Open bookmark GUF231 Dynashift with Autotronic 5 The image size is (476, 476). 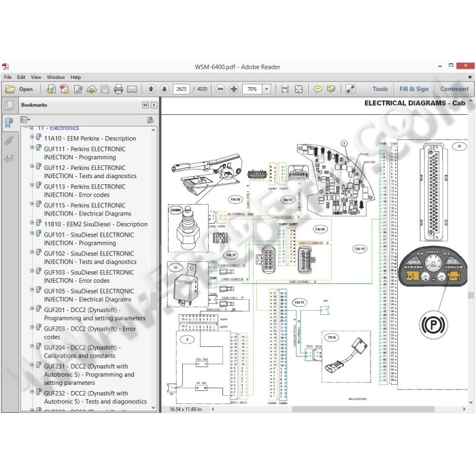click(89, 374)
